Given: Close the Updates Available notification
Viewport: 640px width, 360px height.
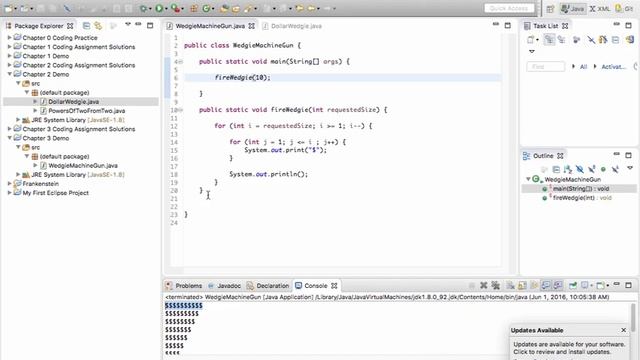Looking at the screenshot, I should (x=624, y=330).
